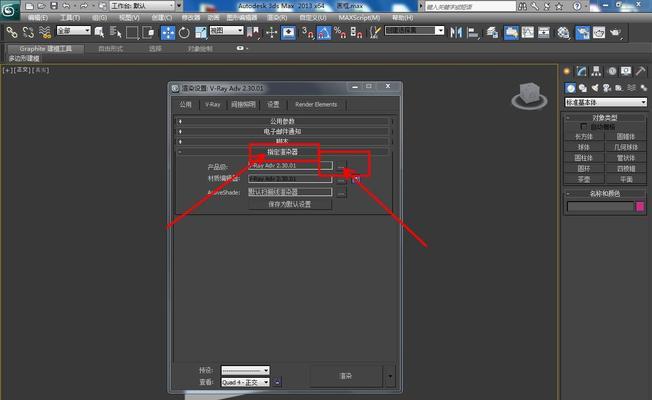Screen dimensions: 652x400
Task: Open the Select by Name list tool
Action: tap(115, 32)
